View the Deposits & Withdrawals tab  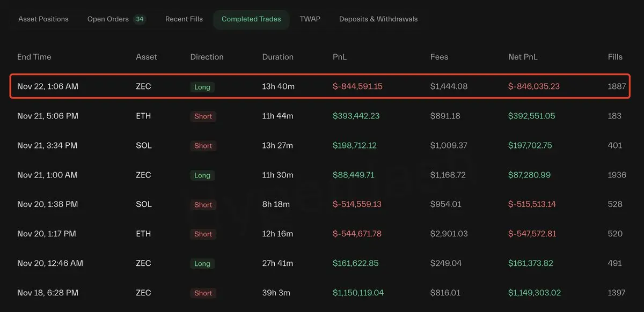click(378, 19)
